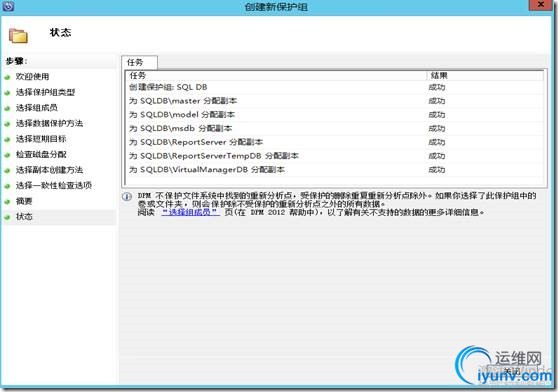Click the 状态 page heading
The height and width of the screenshot is (392, 558).
point(60,32)
